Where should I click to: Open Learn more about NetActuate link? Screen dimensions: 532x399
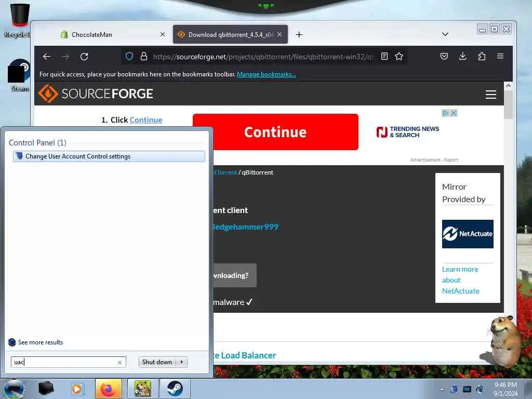(x=460, y=280)
